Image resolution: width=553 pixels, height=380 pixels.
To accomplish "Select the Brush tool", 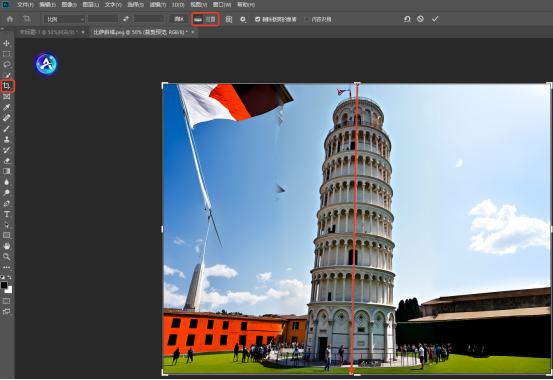I will (6, 129).
